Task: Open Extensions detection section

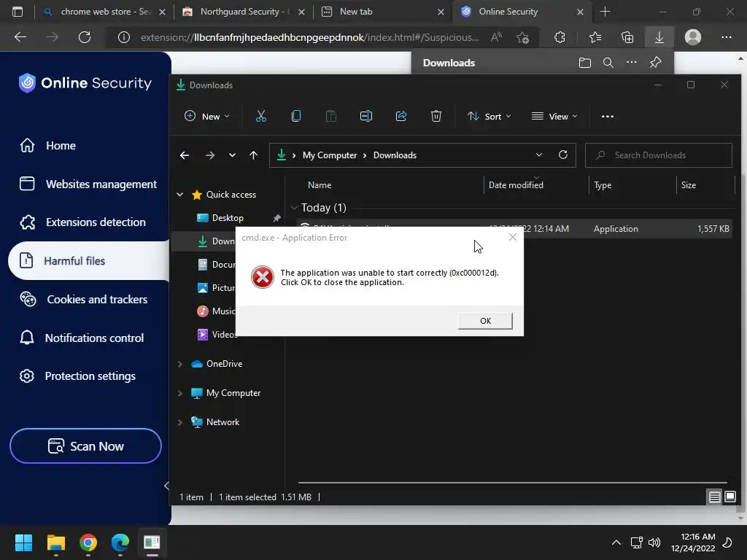Action: 82,222
